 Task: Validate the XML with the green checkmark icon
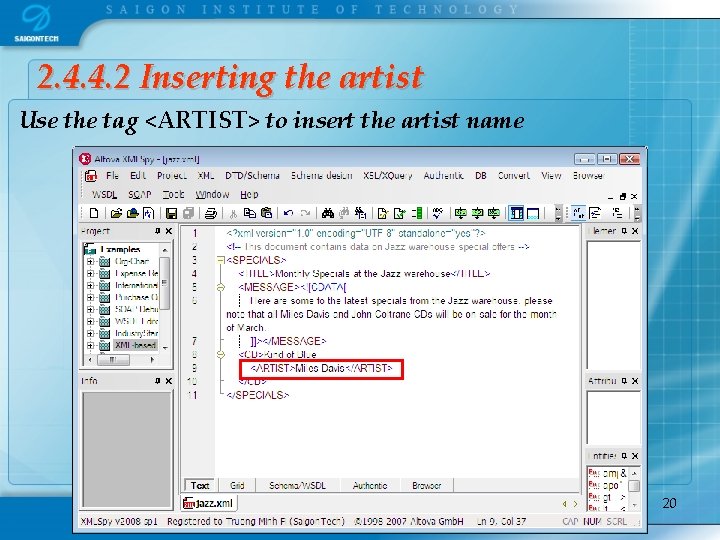[399, 213]
